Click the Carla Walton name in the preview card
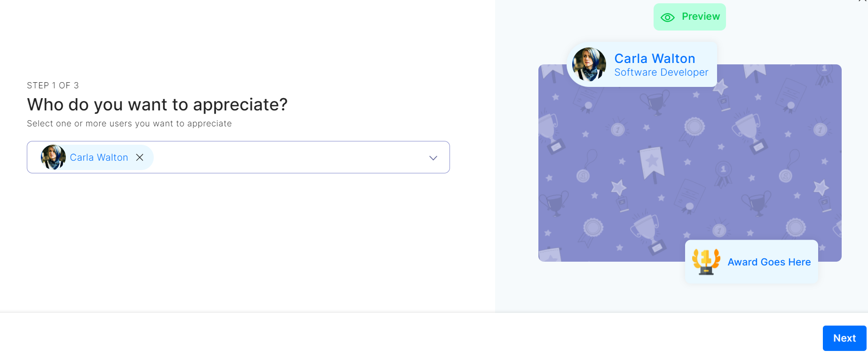 coord(655,58)
